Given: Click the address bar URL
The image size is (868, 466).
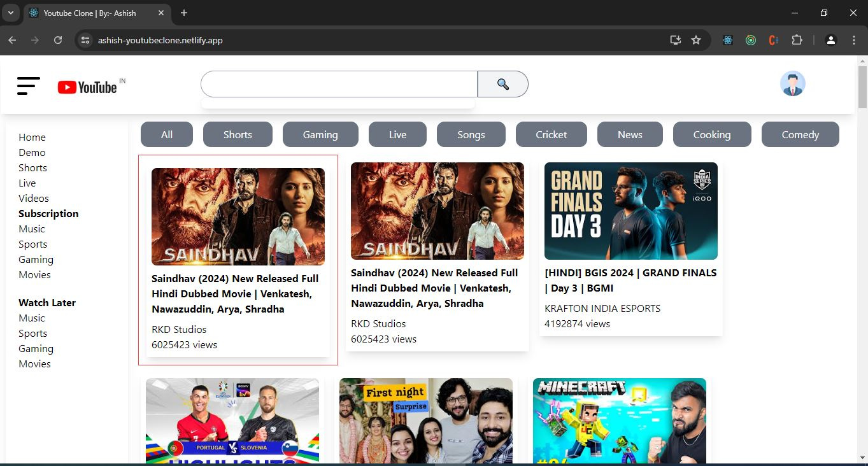Looking at the screenshot, I should 160,40.
